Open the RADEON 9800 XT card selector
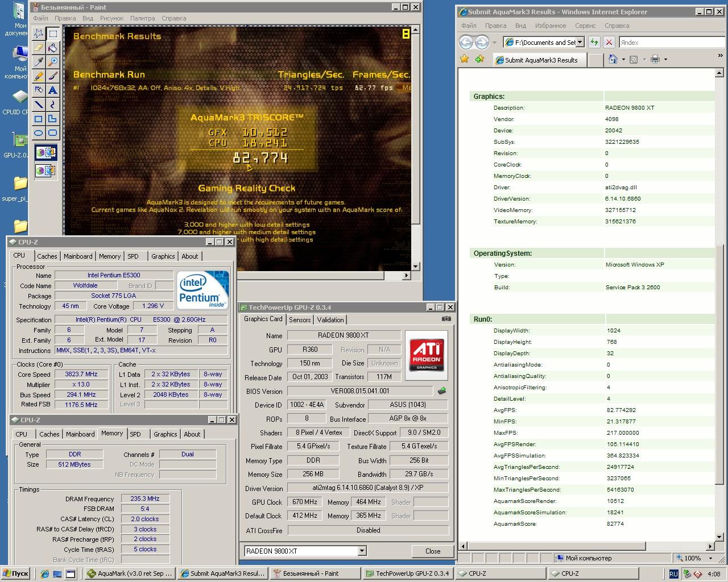Image resolution: width=728 pixels, height=582 pixels. 305,551
